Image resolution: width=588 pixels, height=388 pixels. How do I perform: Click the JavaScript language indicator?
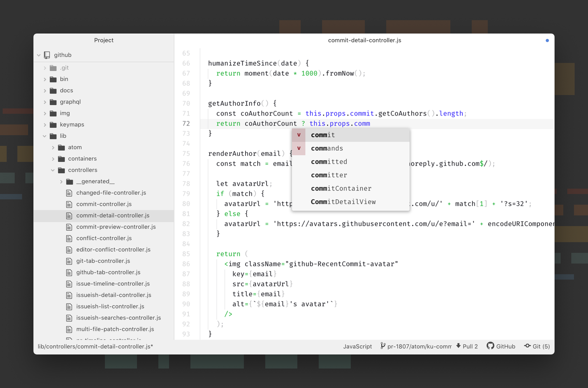pos(357,346)
